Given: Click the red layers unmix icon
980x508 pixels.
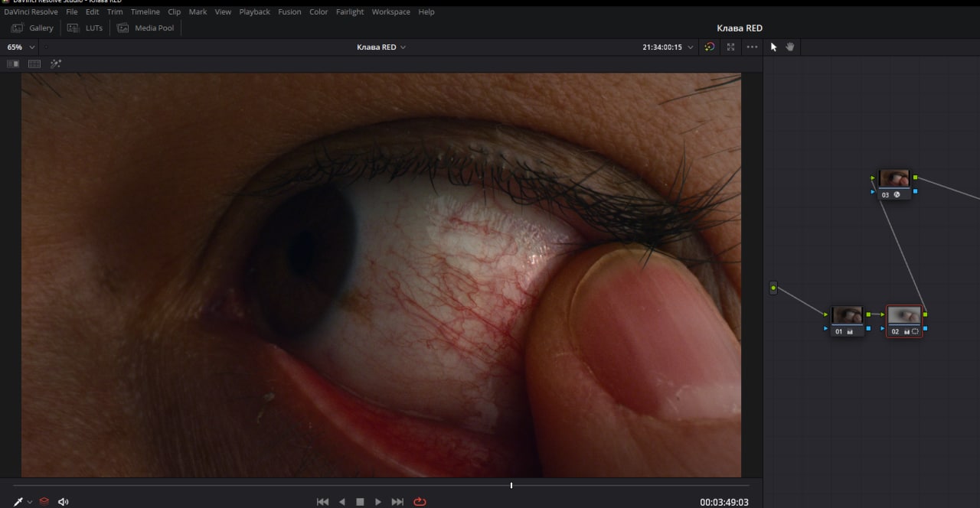Looking at the screenshot, I should point(44,502).
